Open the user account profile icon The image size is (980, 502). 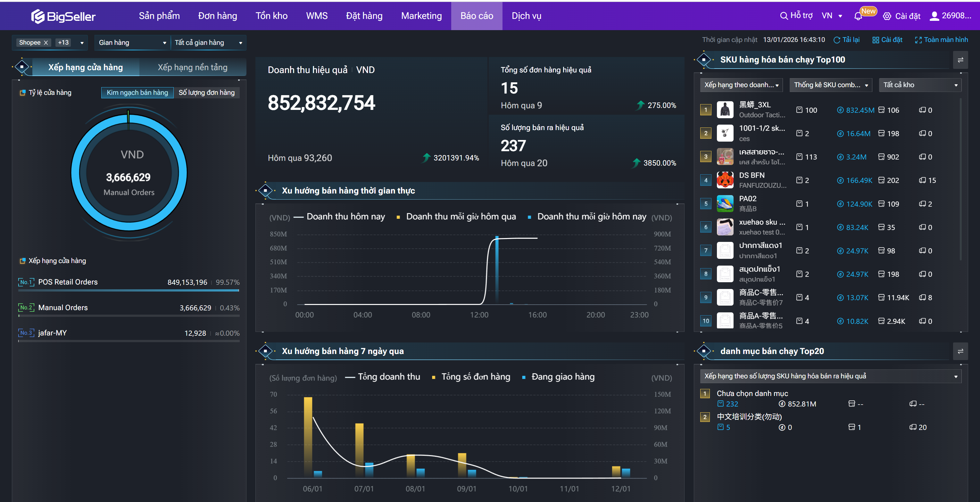934,16
